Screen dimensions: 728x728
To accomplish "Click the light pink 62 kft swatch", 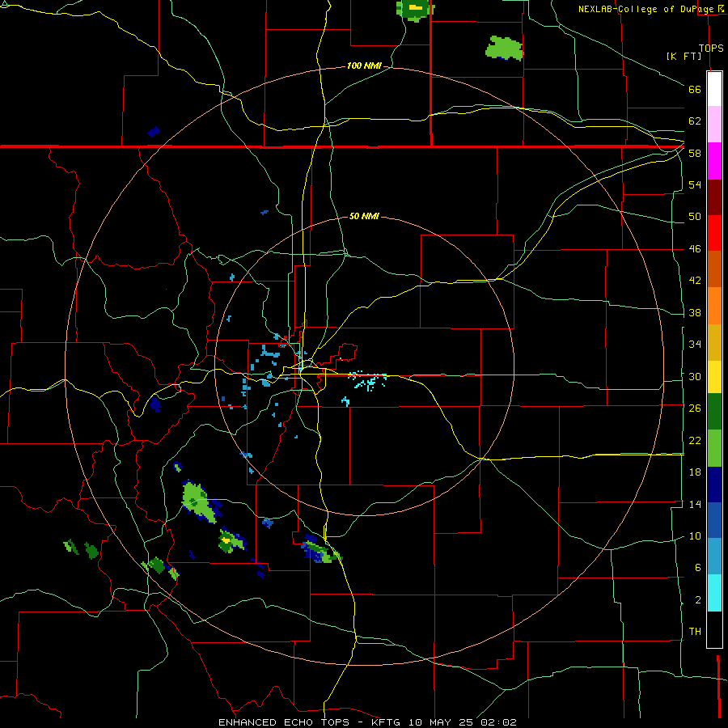I will coord(714,125).
